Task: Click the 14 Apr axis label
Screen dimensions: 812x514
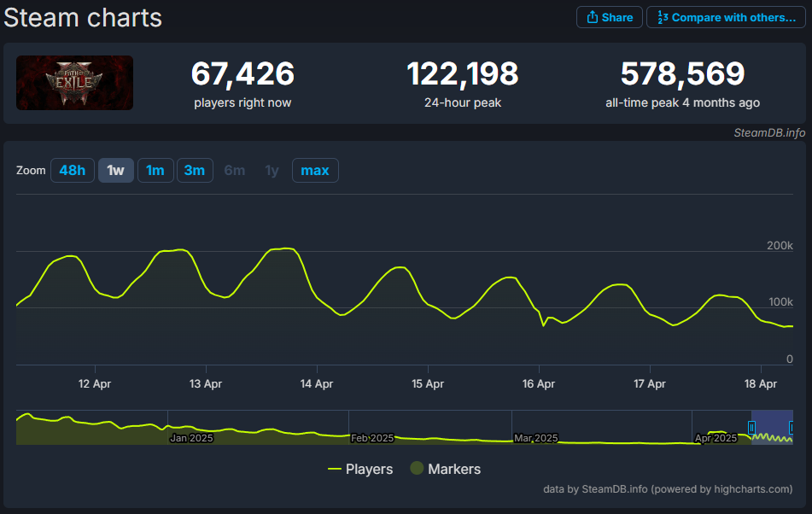Action: (317, 384)
